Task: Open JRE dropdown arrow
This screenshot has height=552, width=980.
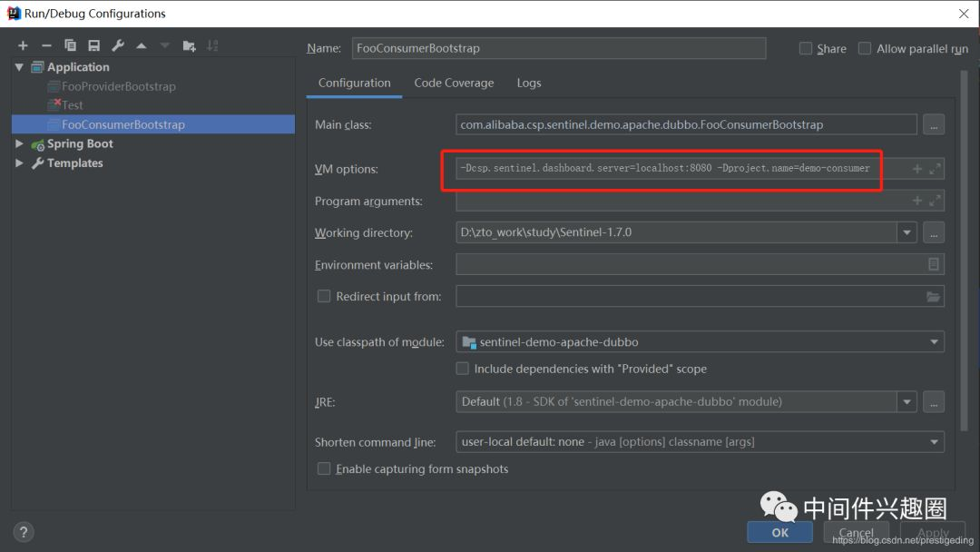Action: (x=906, y=402)
